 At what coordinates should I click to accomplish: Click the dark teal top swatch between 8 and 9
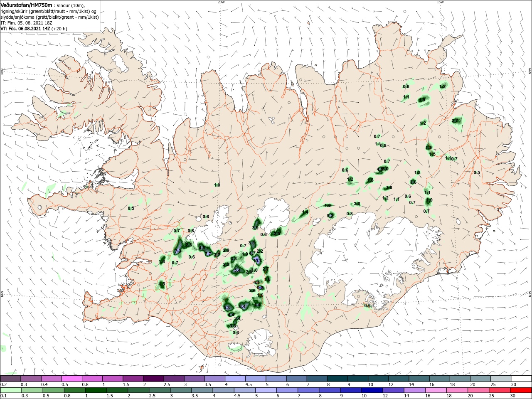pos(337,379)
